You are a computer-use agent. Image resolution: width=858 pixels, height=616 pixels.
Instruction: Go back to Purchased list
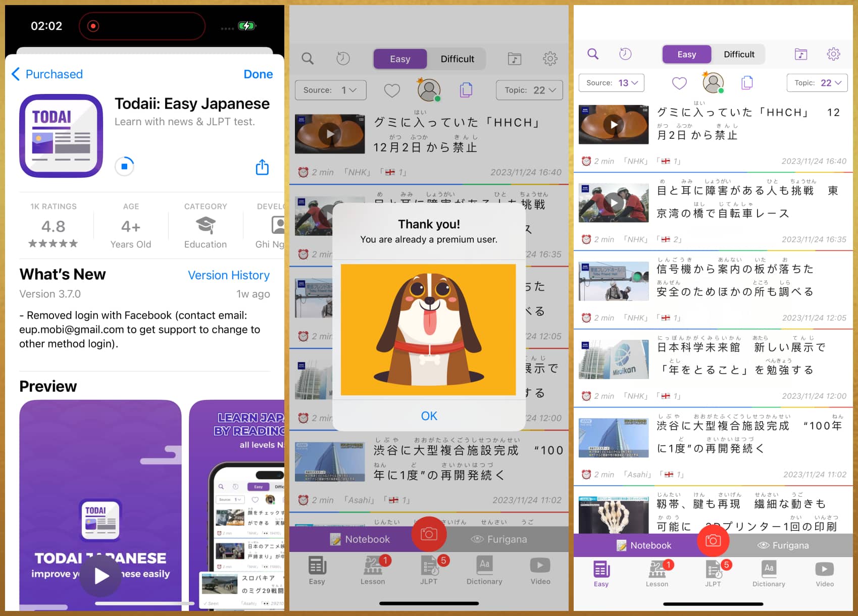(47, 74)
